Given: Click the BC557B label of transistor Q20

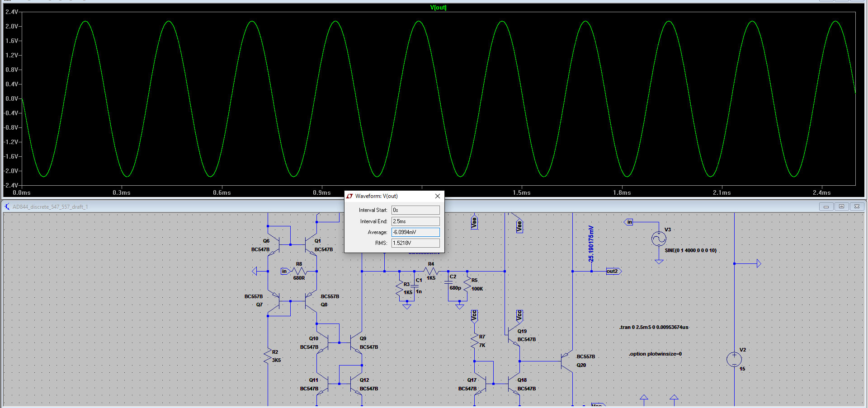Looking at the screenshot, I should click(586, 356).
